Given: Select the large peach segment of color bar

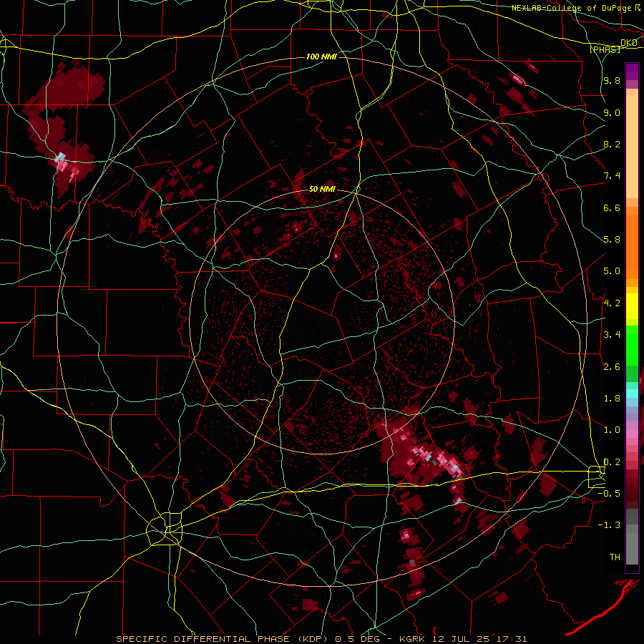Looking at the screenshot, I should (x=632, y=147).
